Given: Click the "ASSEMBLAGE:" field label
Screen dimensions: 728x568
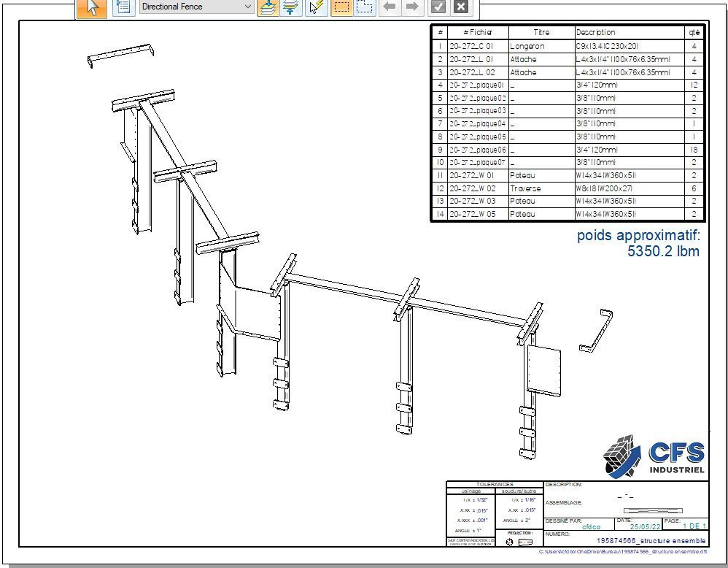Looking at the screenshot, I should [564, 502].
